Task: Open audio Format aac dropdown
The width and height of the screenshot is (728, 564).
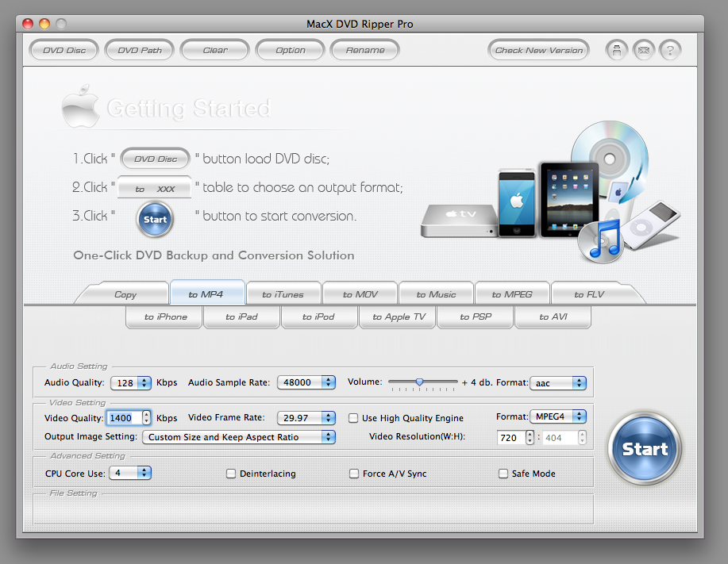Action: point(558,382)
